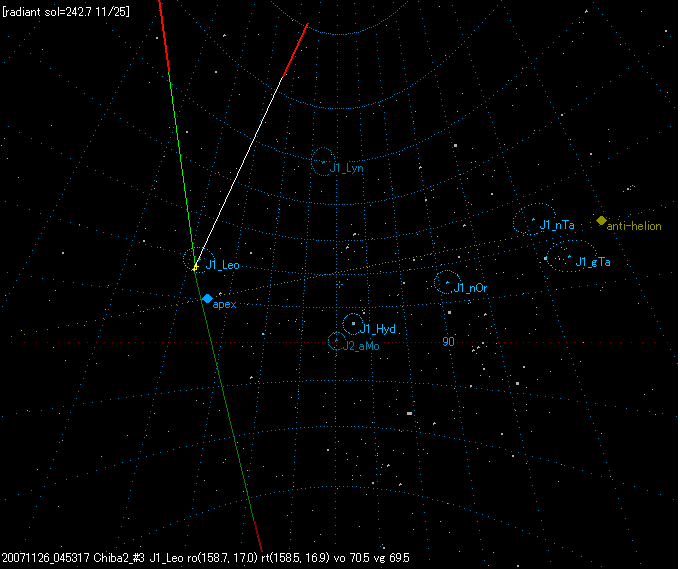
Task: Click the J1_gTa label text
Action: 593,262
